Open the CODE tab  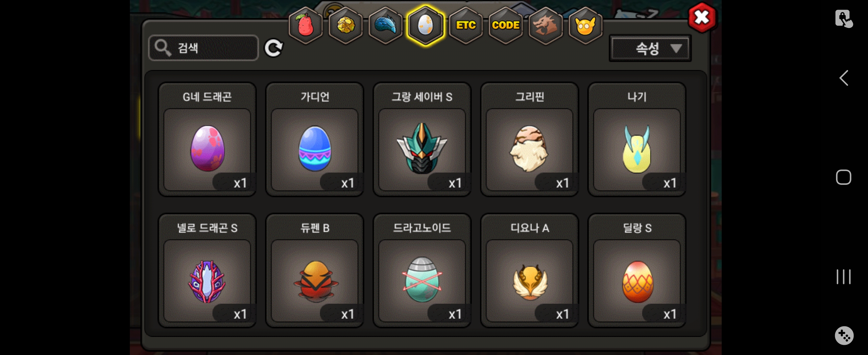pyautogui.click(x=505, y=26)
